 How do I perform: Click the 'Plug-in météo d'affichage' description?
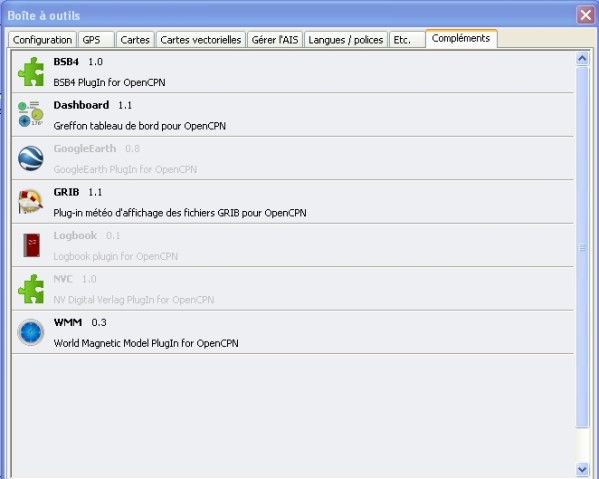[180, 213]
